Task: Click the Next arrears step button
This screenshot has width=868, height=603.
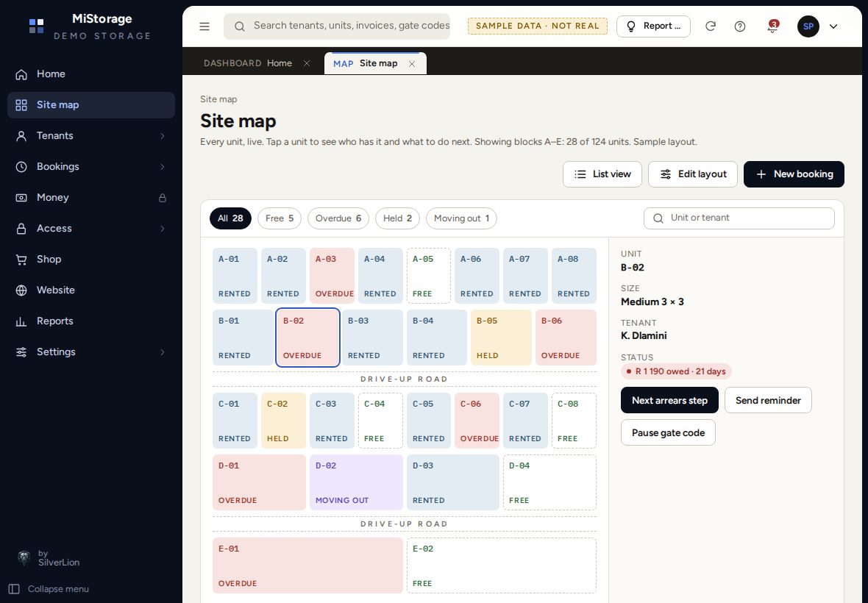Action: 670,400
